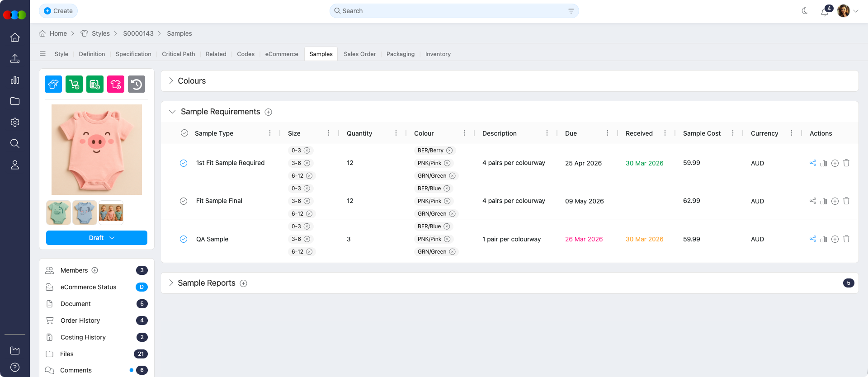Share the 1st Fit Sample Required row
Image resolution: width=868 pixels, height=377 pixels.
click(813, 163)
